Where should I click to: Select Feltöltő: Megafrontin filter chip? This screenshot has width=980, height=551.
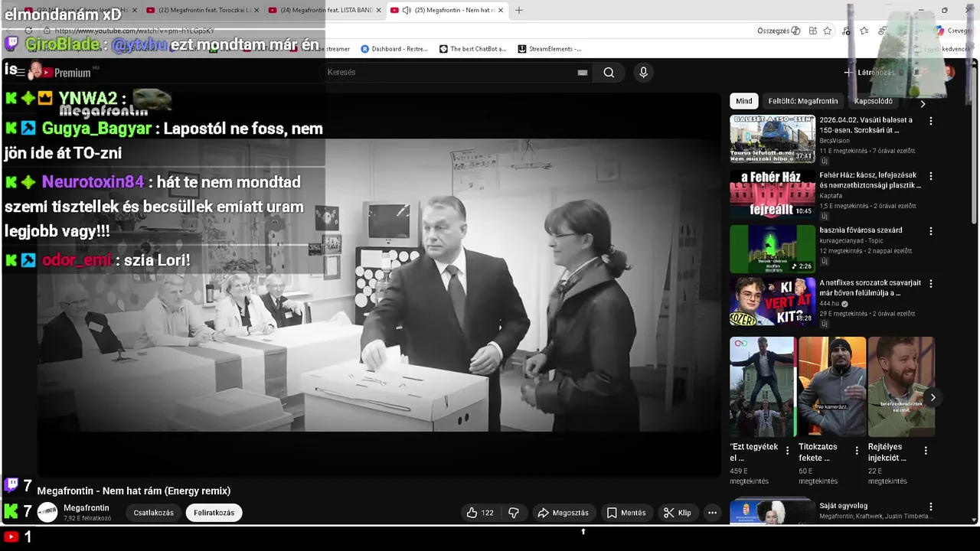(x=803, y=101)
